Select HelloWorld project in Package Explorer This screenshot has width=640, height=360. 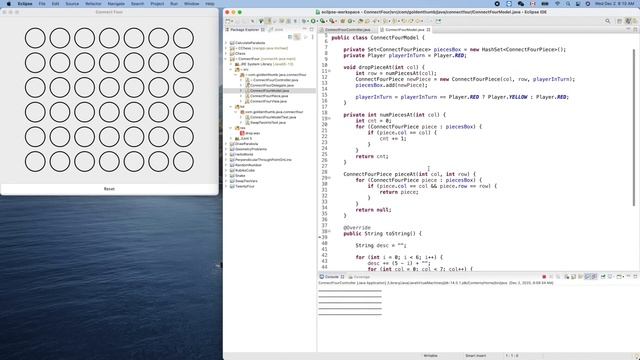click(x=244, y=154)
